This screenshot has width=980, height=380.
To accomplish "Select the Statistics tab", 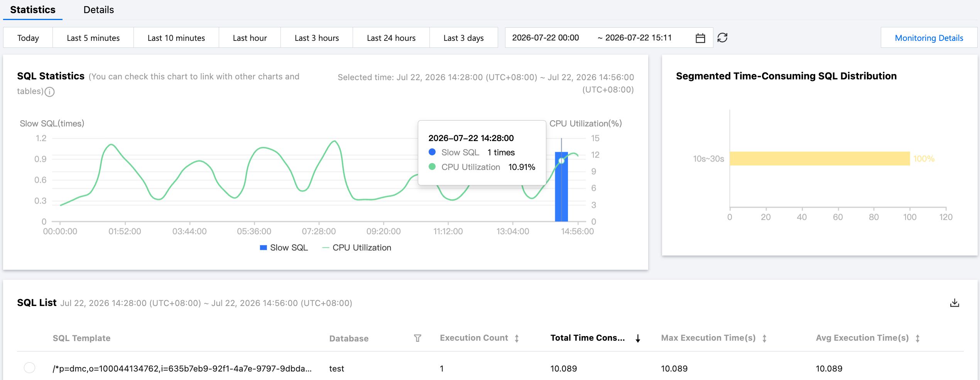I will [33, 10].
